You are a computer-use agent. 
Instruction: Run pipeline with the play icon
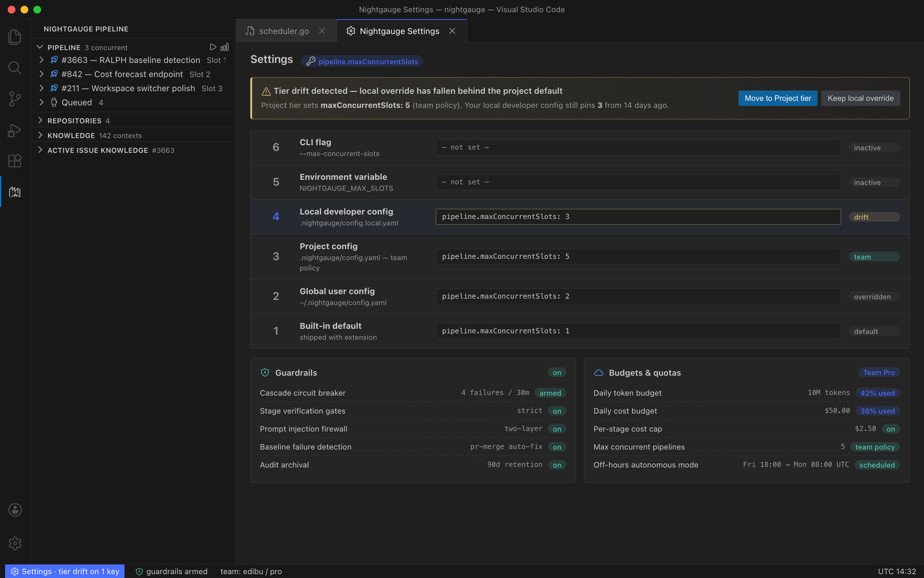[x=213, y=47]
